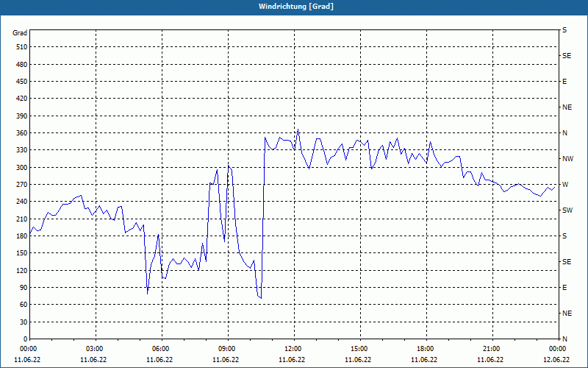Click the 12.06.22 date label

click(x=556, y=360)
